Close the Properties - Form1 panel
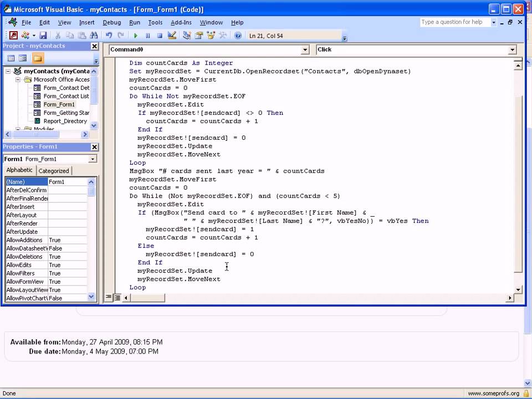 (x=95, y=147)
